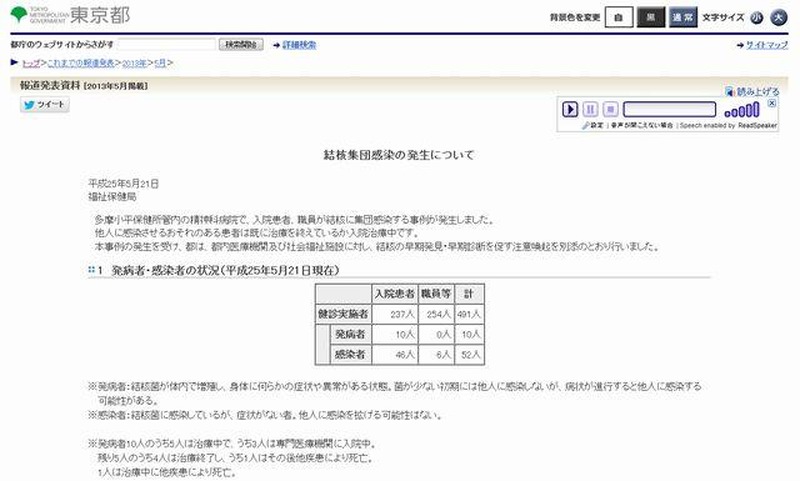
Task: Adjust the ReadSpeaker volume bars
Action: 741,110
